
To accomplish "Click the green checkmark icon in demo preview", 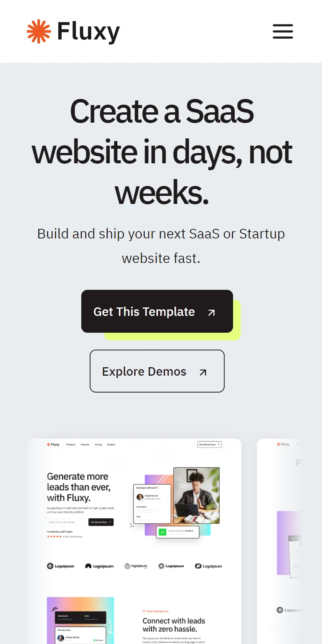I will coord(163,532).
